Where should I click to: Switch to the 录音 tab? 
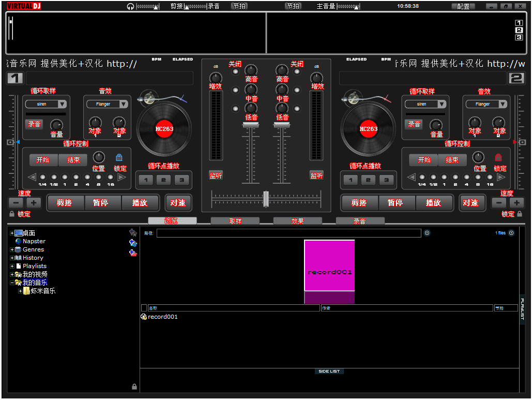coord(360,221)
